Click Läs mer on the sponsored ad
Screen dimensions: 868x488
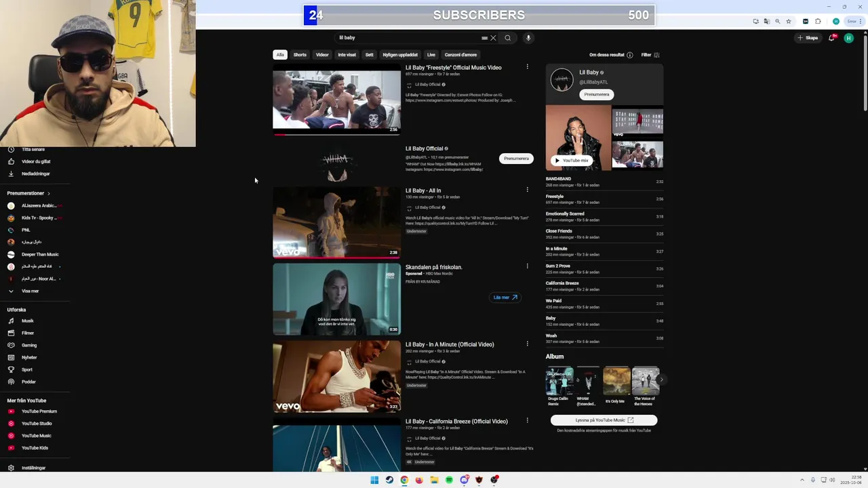(505, 297)
